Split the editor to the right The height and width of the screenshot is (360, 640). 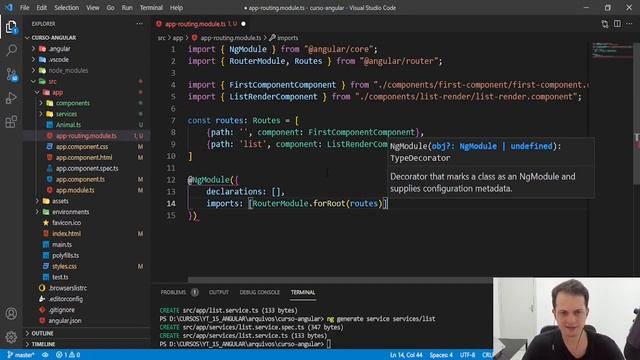click(617, 24)
